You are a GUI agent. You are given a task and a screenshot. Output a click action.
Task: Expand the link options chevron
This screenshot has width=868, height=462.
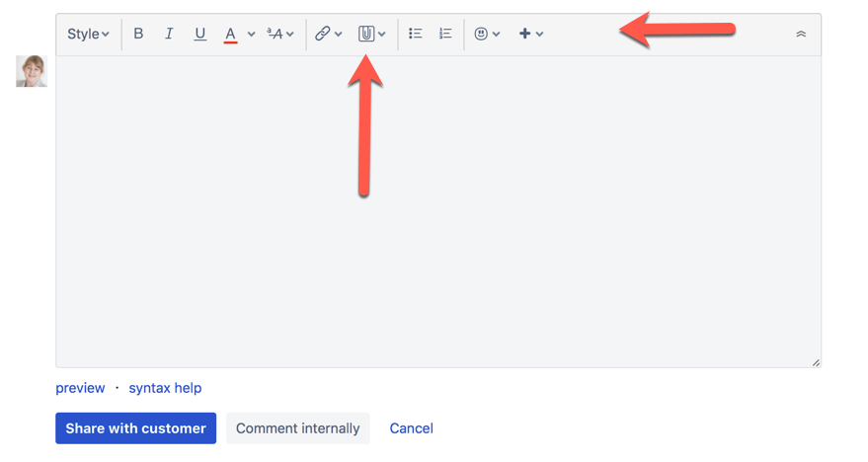[x=339, y=35]
